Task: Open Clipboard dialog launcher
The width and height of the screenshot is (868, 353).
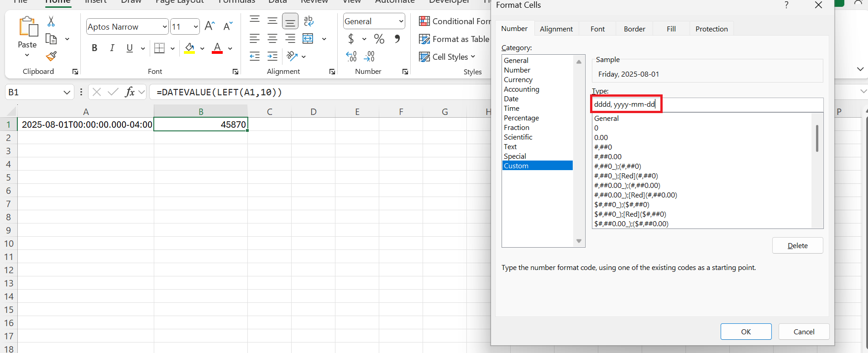Action: 75,72
